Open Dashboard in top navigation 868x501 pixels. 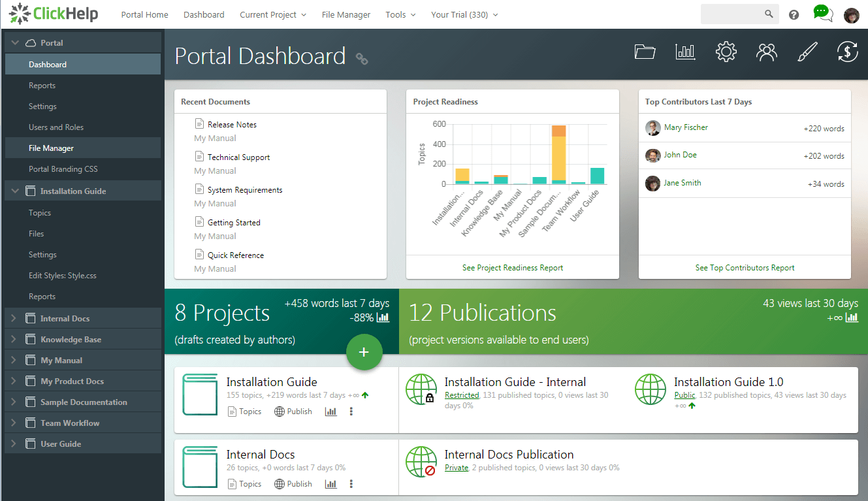pos(204,14)
